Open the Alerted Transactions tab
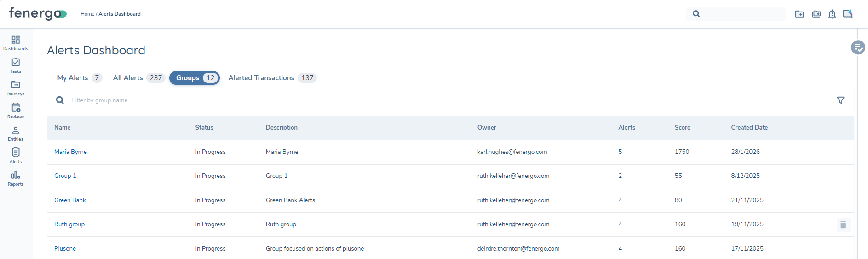 tap(272, 78)
